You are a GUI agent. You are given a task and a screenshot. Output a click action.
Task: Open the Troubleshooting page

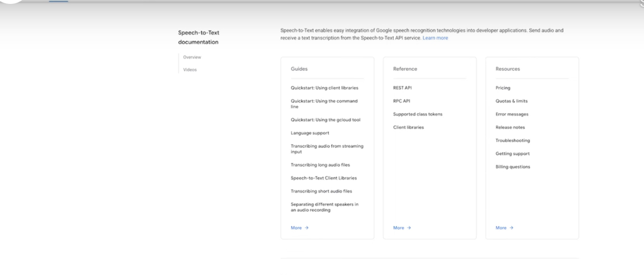[x=513, y=141]
